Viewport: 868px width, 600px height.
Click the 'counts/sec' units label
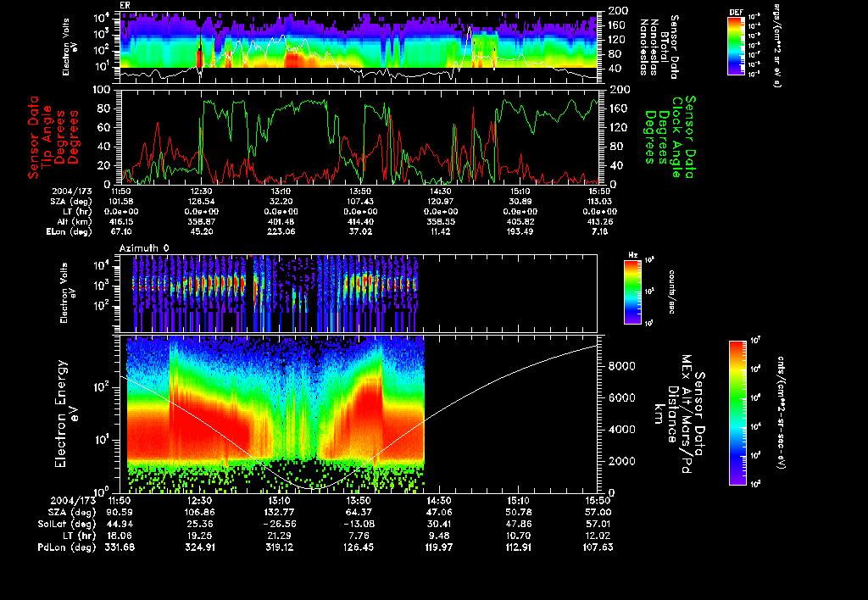point(671,292)
